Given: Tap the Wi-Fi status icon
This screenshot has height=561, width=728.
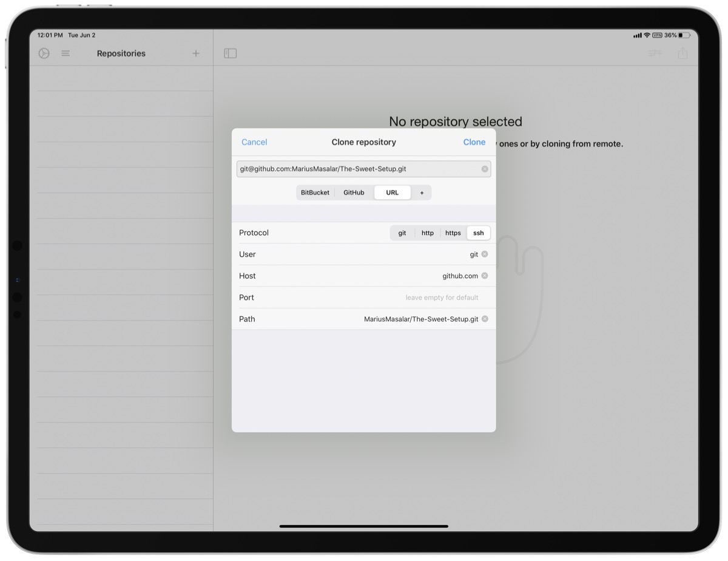Looking at the screenshot, I should pyautogui.click(x=647, y=35).
